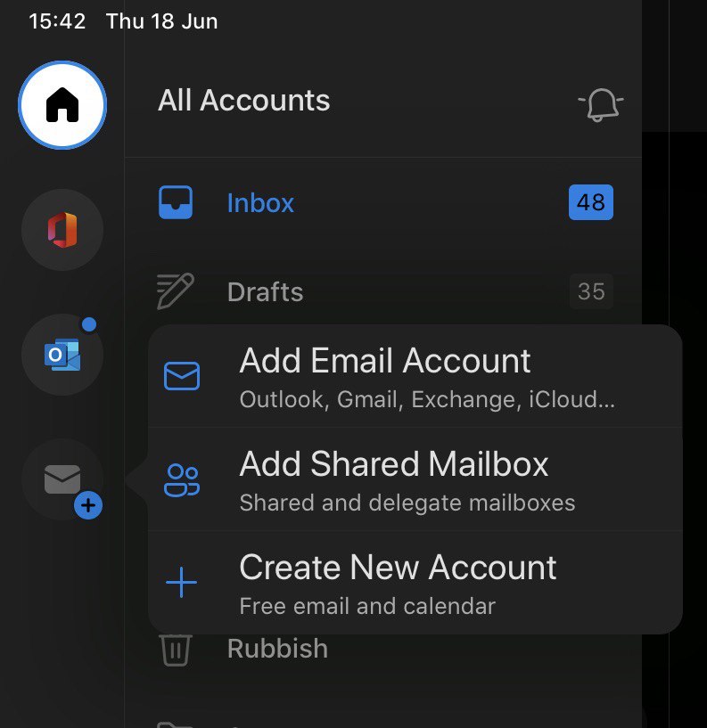
Task: Switch to the Outlook account icon
Action: click(62, 355)
